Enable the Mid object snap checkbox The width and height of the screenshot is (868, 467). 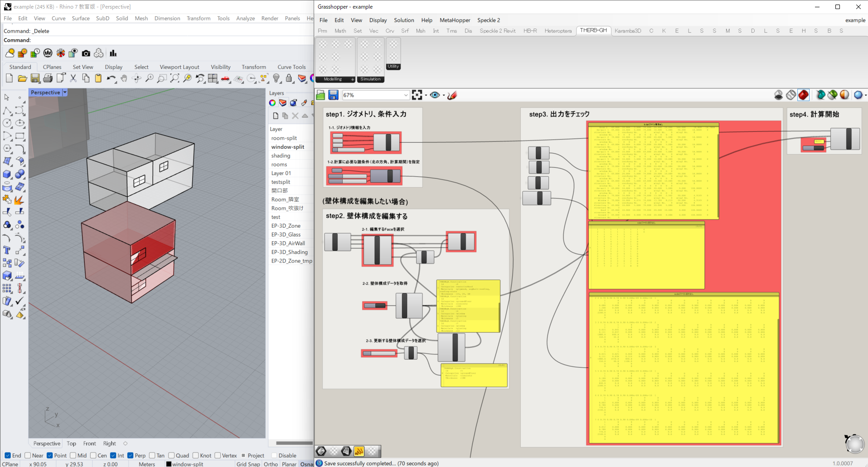point(73,455)
